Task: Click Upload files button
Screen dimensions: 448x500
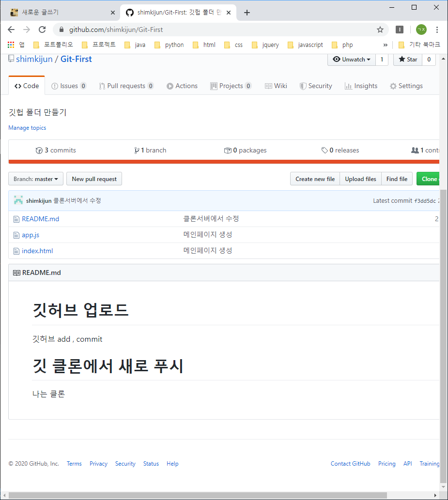Action: [x=360, y=179]
